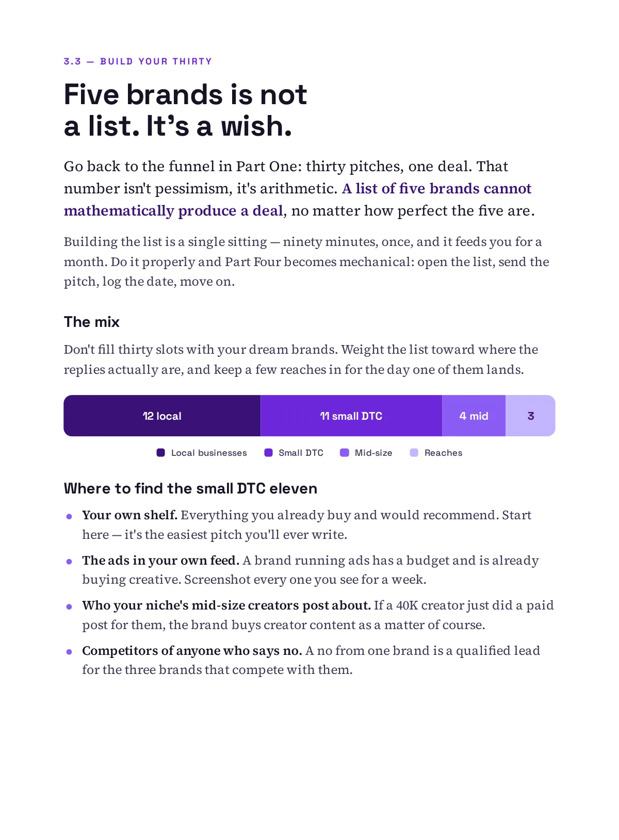This screenshot has height=840, width=619.
Task: Click the 'Local businesses' legend label
Action: 209,453
